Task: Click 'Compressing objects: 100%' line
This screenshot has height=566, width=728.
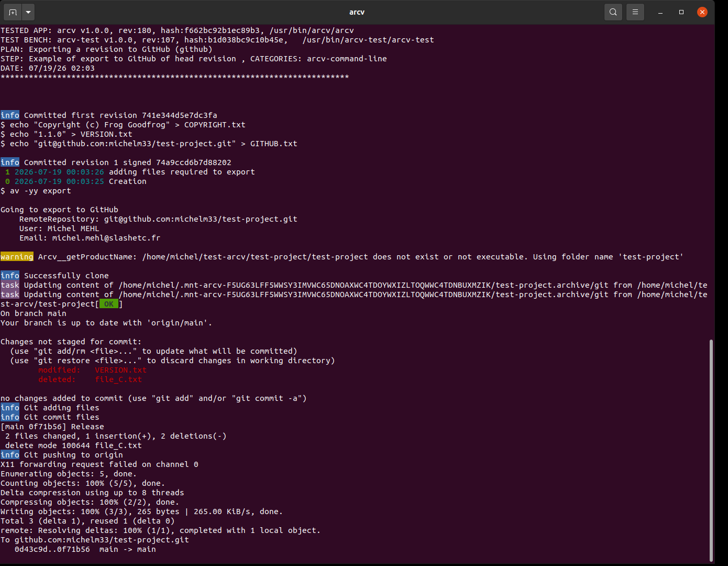Action: click(90, 502)
